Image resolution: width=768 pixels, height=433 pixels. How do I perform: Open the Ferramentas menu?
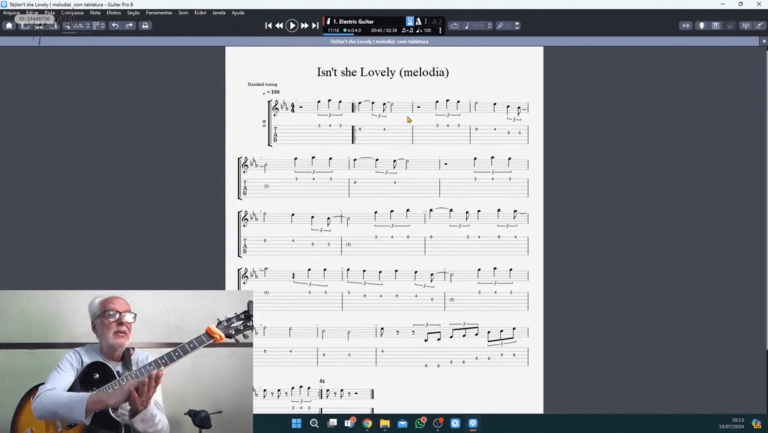[x=159, y=13]
